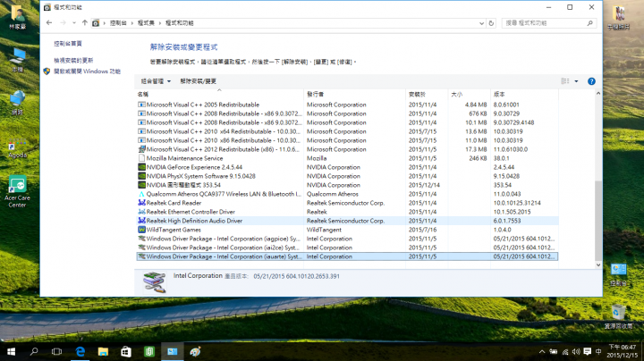Open Paint from the taskbar
The width and height of the screenshot is (644, 361).
click(x=195, y=351)
